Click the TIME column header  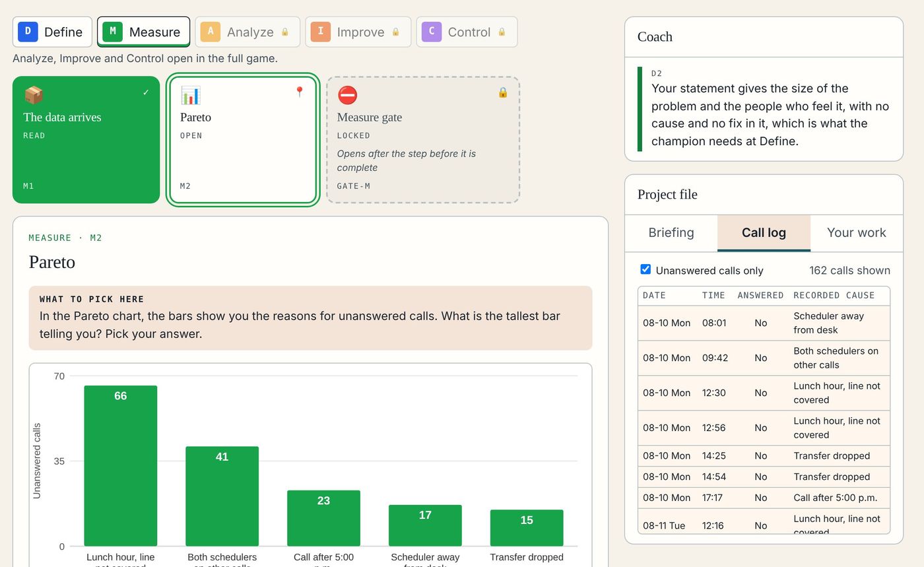pos(713,295)
